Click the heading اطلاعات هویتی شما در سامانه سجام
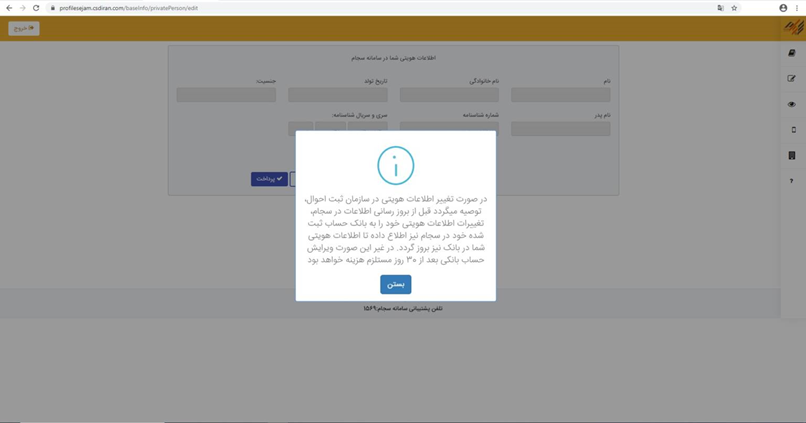This screenshot has height=423, width=806. (x=393, y=58)
